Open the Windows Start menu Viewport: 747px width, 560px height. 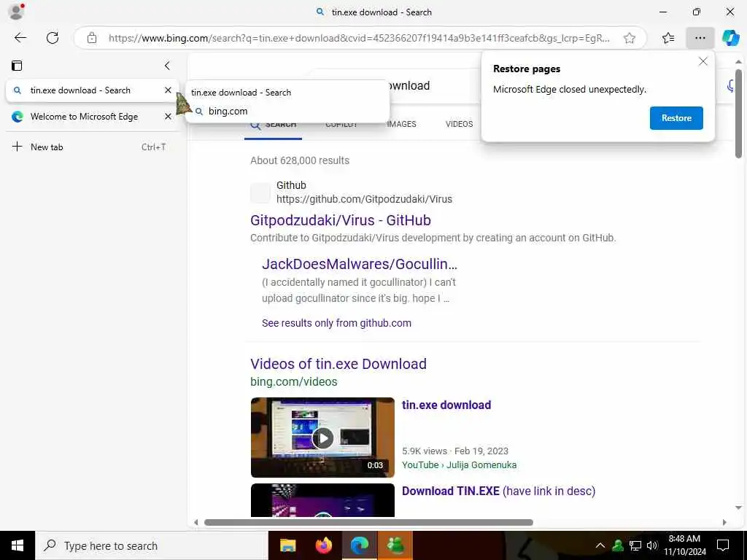point(18,545)
